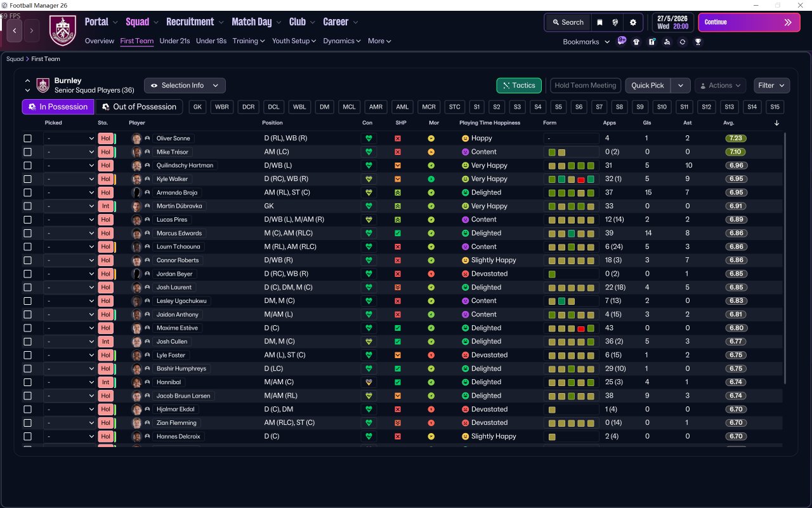Tick the checkbox for Armando Broja
This screenshot has width=812, height=508.
(27, 192)
